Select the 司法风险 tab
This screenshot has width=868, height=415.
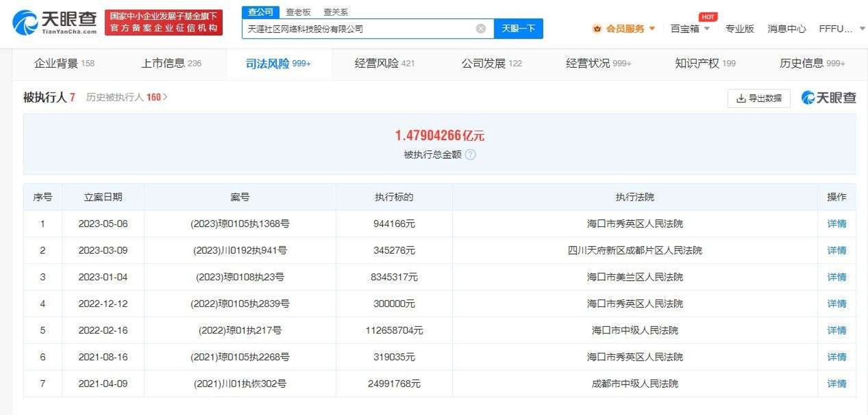click(278, 64)
